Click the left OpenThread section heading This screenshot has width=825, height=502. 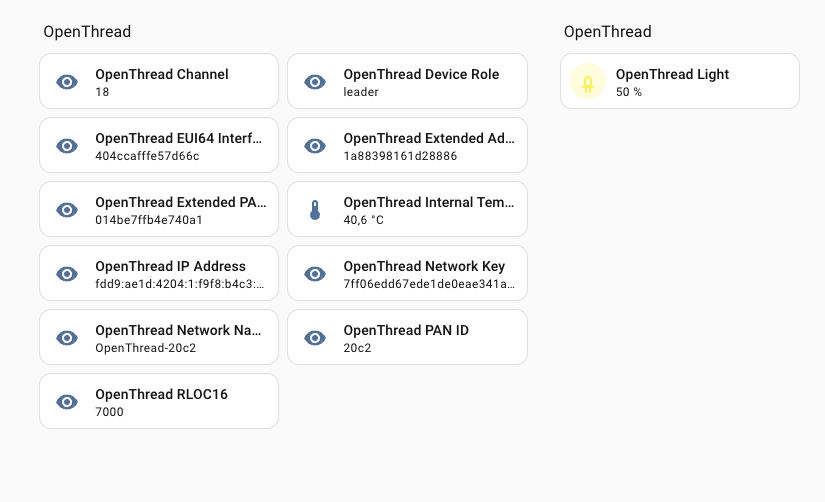[x=87, y=32]
